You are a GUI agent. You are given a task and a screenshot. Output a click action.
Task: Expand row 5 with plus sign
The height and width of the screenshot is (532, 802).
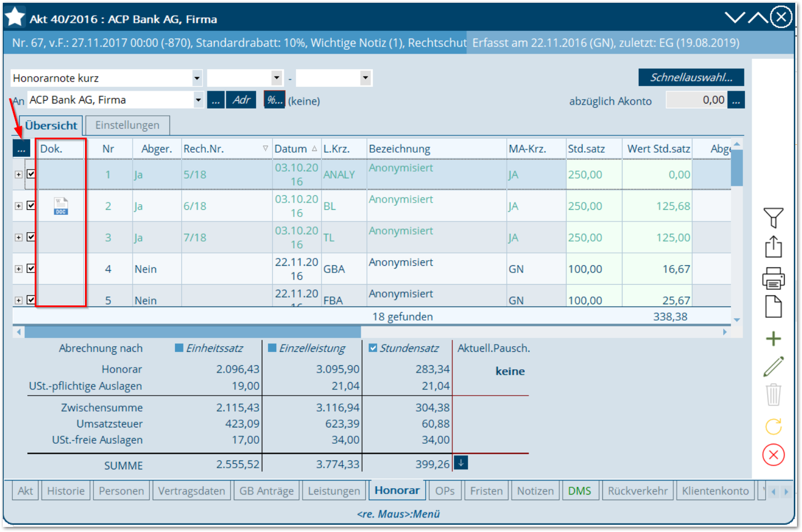(x=18, y=300)
